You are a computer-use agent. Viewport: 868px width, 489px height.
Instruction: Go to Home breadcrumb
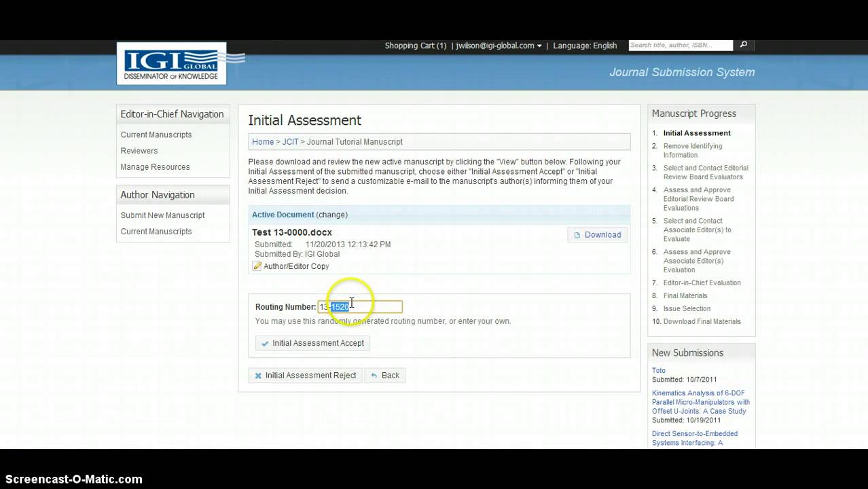263,142
